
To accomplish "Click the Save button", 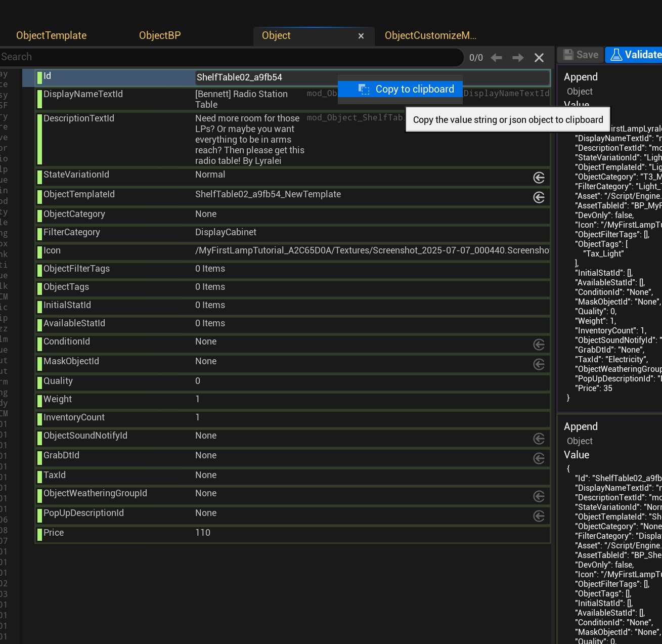I will tap(581, 55).
